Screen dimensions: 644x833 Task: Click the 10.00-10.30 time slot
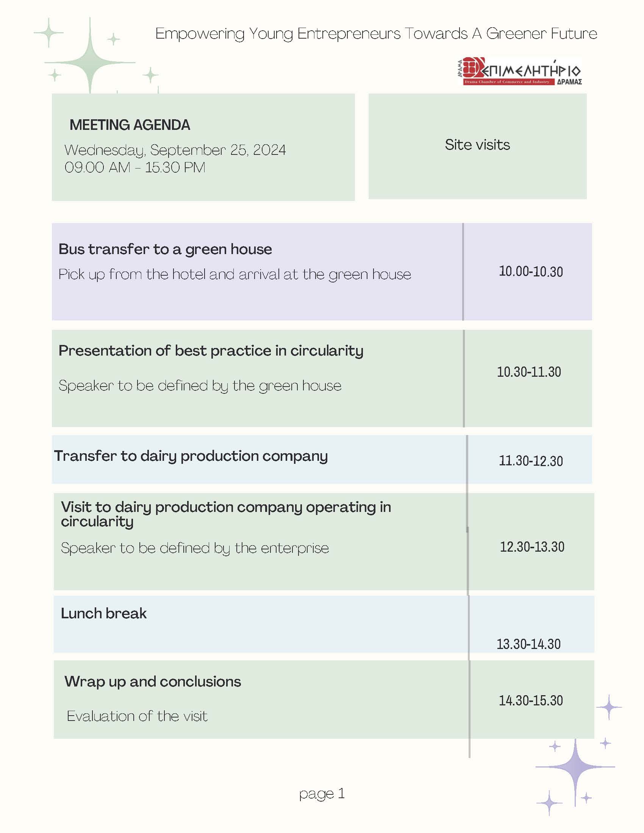point(531,271)
